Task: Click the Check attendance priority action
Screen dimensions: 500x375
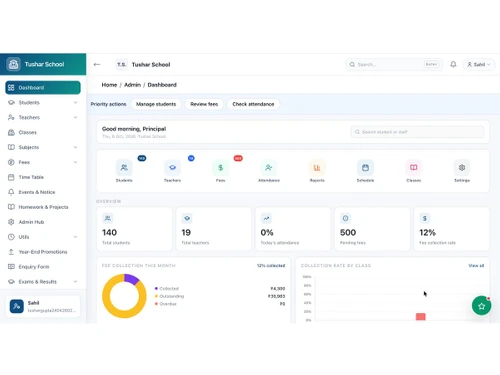Action: [253, 104]
